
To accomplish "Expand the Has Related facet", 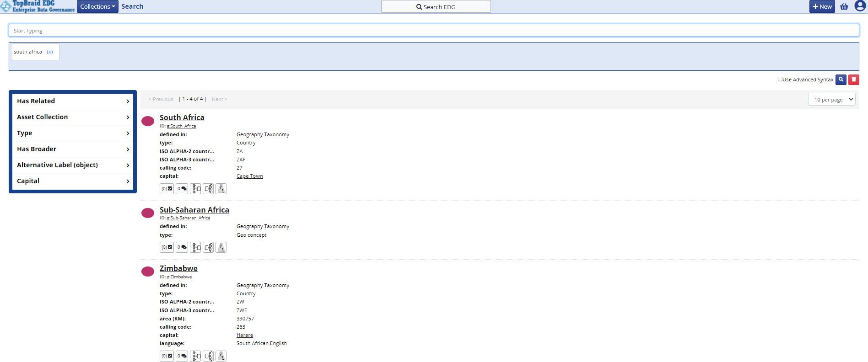I will (73, 101).
